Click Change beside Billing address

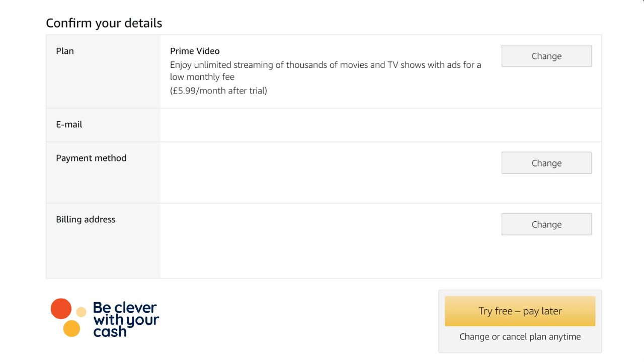click(546, 224)
